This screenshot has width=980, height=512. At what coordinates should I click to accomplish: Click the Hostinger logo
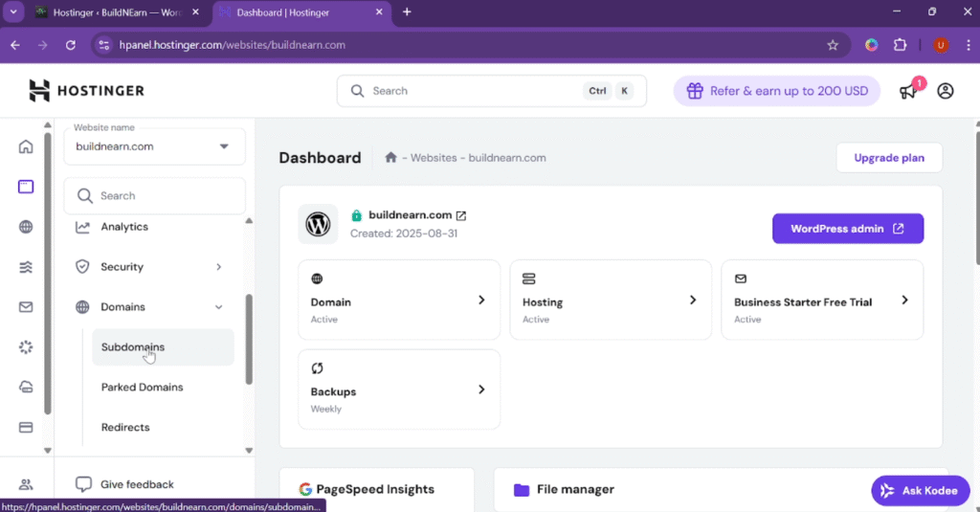[x=86, y=91]
